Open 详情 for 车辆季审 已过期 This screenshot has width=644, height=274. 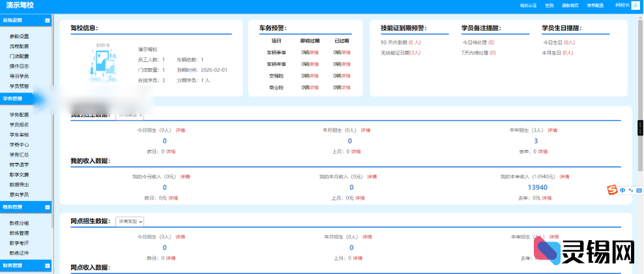346,53
